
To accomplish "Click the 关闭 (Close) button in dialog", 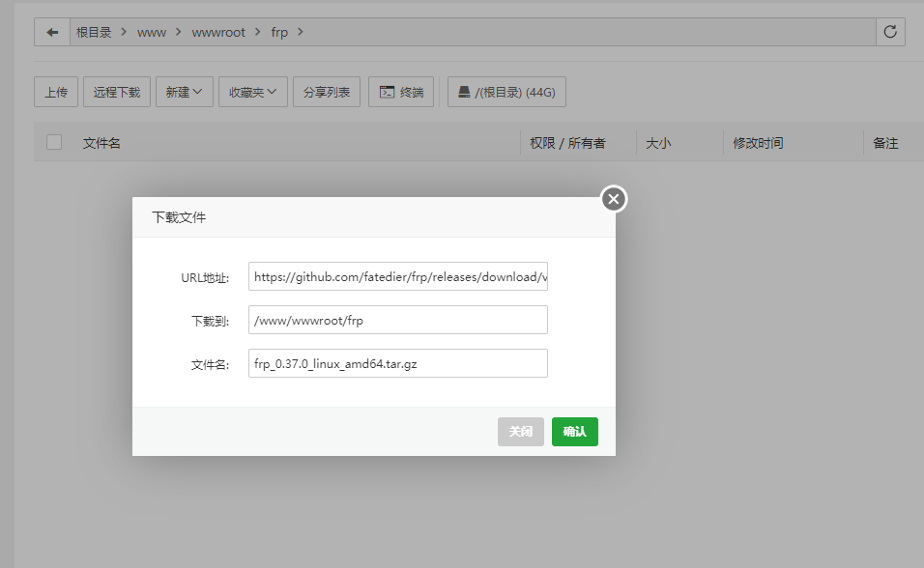I will (521, 432).
